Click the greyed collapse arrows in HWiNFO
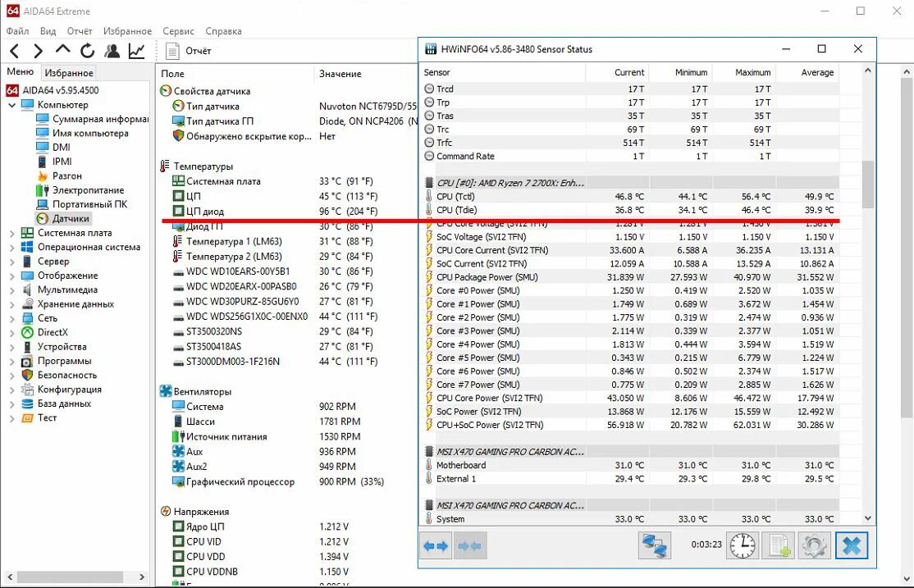 click(470, 546)
